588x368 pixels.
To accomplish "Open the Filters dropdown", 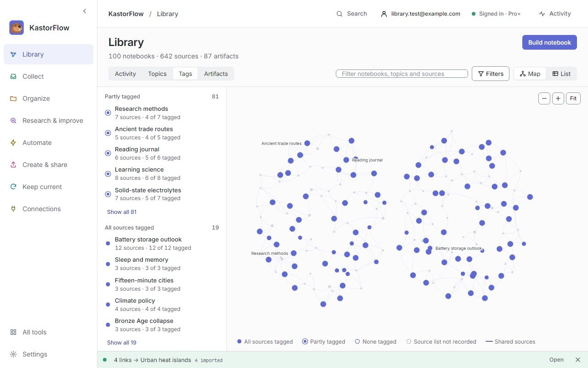I will 491,74.
